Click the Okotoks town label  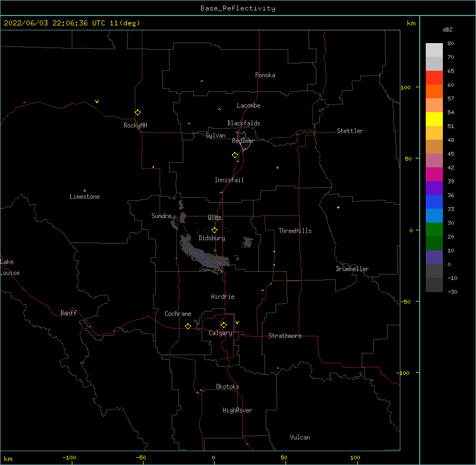(228, 387)
